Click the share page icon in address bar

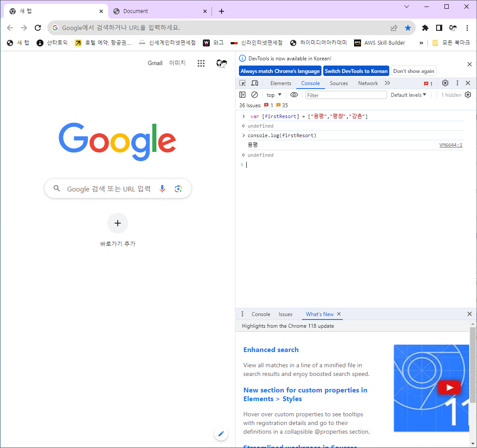(394, 28)
